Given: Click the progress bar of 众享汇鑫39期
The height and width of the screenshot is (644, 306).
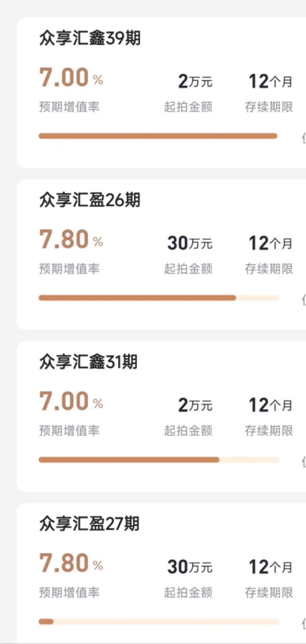Looking at the screenshot, I should [159, 136].
